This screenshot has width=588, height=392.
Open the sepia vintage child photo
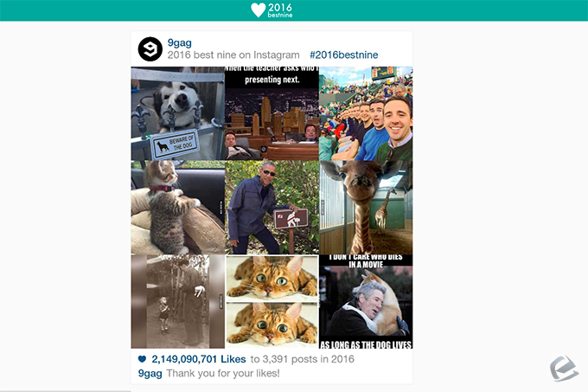click(178, 302)
